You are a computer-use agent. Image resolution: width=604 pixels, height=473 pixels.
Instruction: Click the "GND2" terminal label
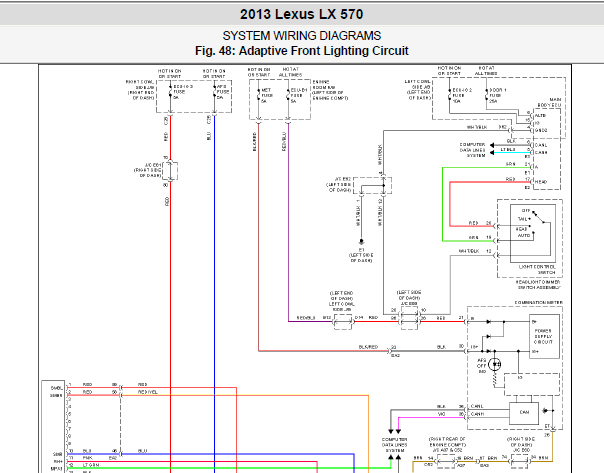click(x=541, y=131)
